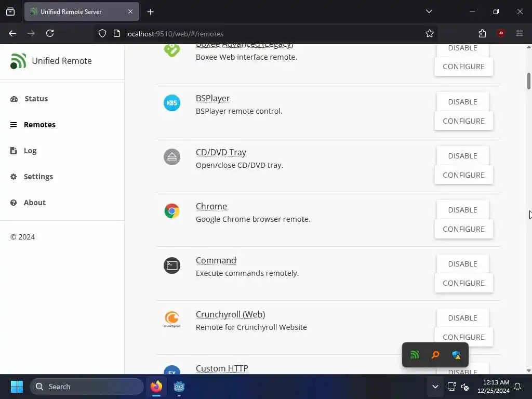Open the Firefox hamburger menu

[x=519, y=33]
